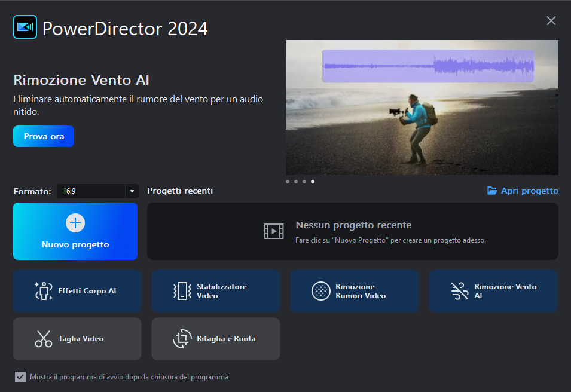Select the fourth carousel dot

[313, 182]
